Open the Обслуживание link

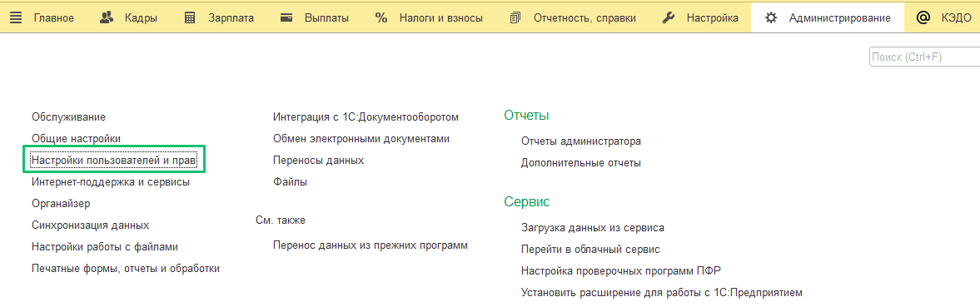68,116
